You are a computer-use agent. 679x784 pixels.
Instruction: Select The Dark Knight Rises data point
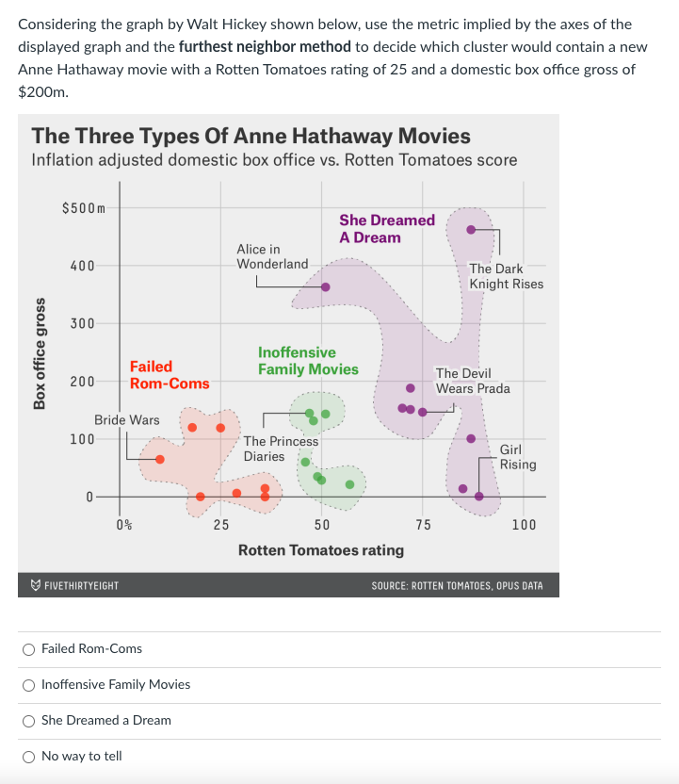pos(470,228)
